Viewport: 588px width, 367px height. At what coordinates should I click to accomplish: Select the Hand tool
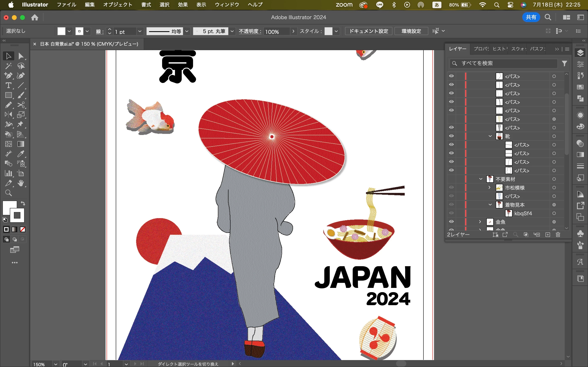pyautogui.click(x=21, y=183)
